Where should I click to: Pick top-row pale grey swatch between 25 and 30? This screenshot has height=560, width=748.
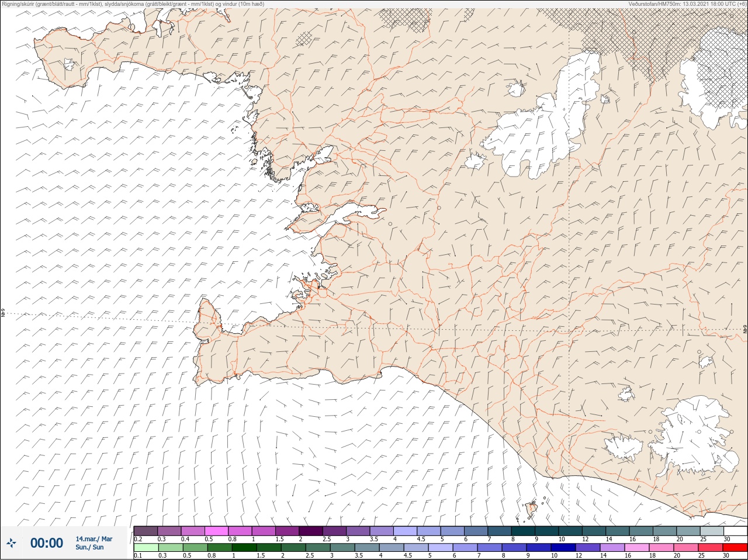pyautogui.click(x=711, y=531)
